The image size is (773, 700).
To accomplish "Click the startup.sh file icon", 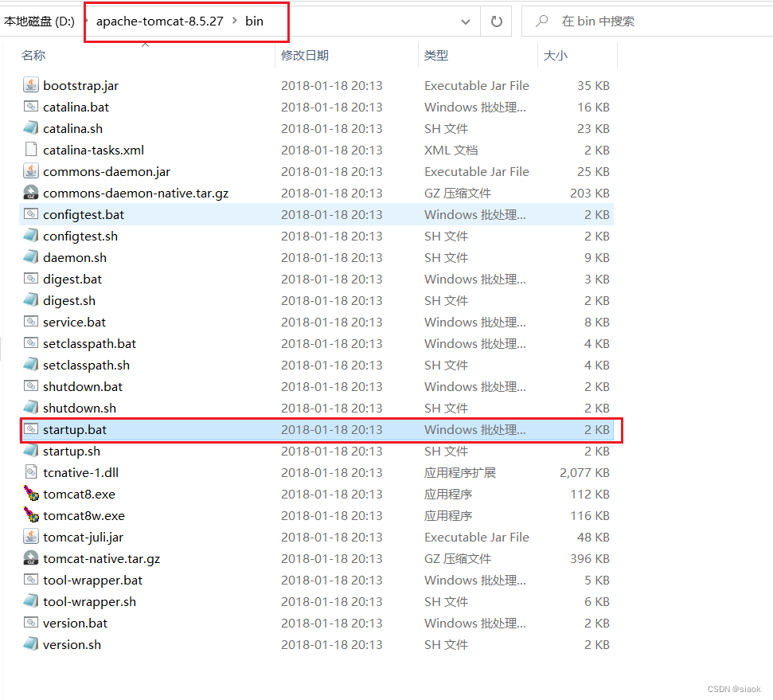I will coord(30,451).
